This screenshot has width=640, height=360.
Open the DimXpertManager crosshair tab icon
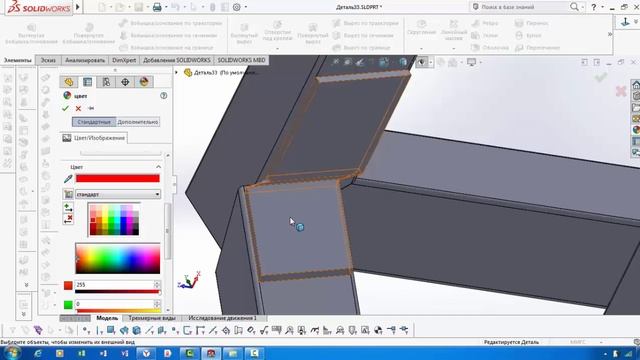(x=125, y=82)
